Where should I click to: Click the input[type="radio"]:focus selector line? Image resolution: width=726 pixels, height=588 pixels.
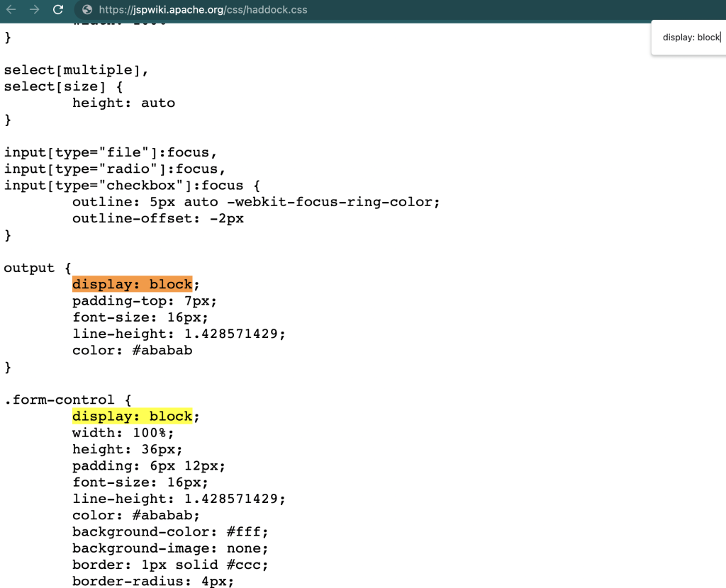tap(114, 169)
